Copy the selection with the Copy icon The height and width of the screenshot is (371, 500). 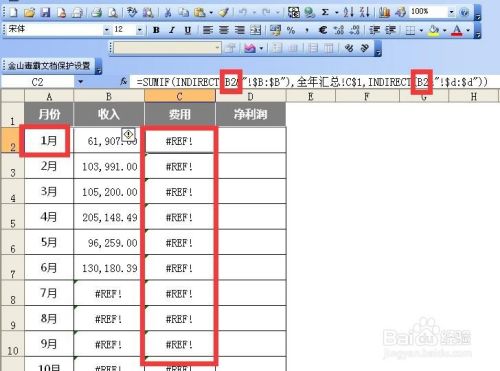183,13
